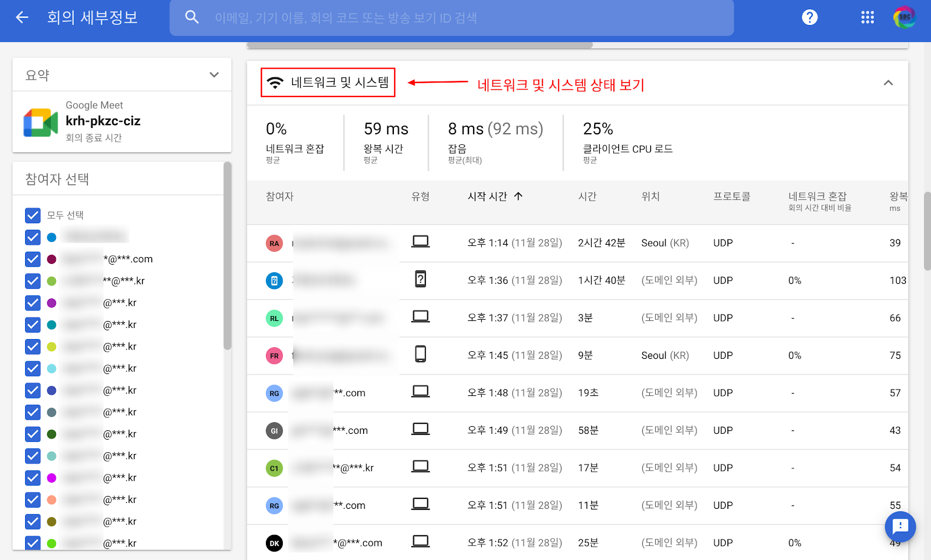Open the feedback chat bubble button
The height and width of the screenshot is (560, 931).
pos(900,527)
